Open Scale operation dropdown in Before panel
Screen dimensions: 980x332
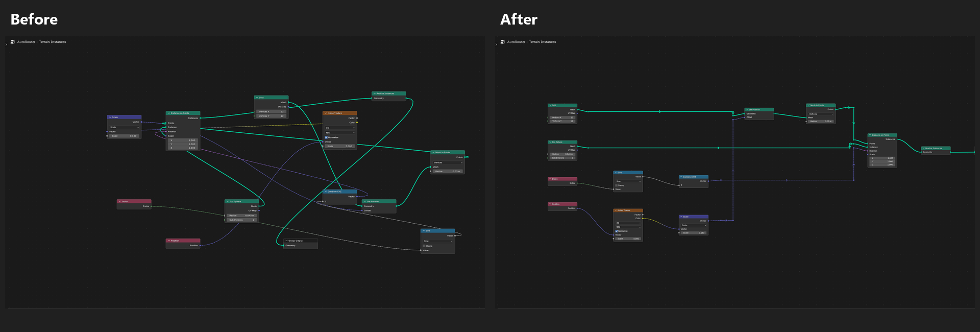click(x=124, y=127)
